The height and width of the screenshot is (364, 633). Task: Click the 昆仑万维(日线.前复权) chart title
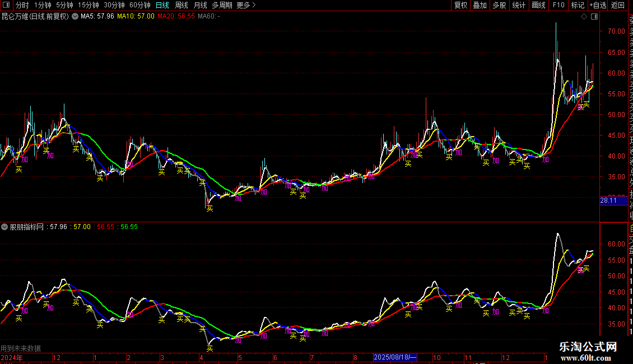point(35,17)
